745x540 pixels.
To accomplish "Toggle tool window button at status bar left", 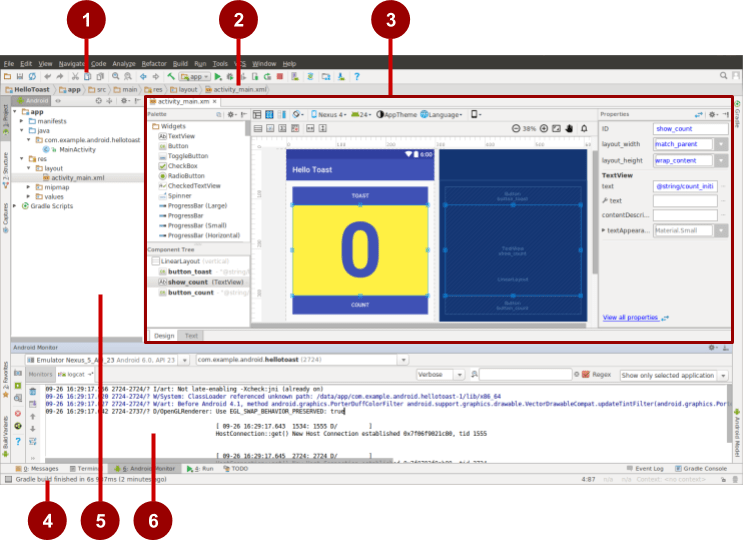I will pos(8,479).
